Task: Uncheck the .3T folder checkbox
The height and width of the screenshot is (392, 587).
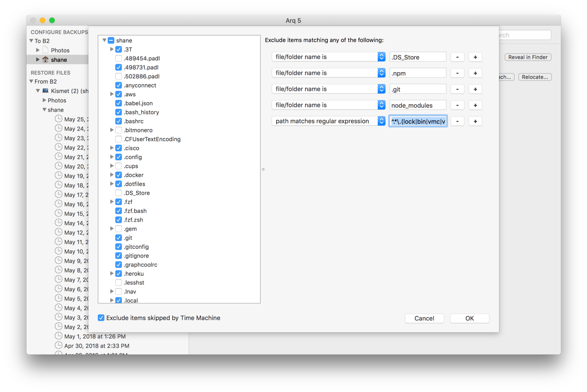Action: 118,49
